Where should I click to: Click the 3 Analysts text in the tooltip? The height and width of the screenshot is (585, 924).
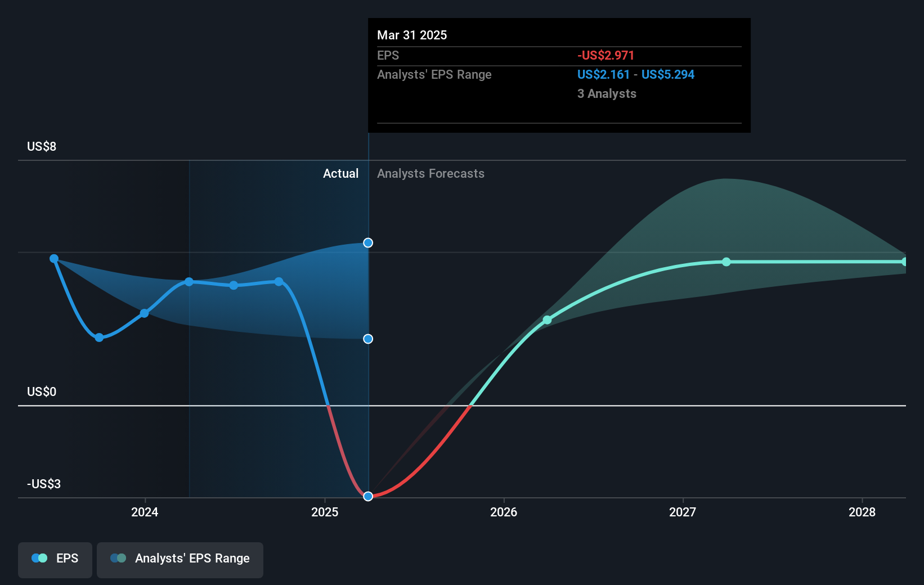tap(607, 93)
